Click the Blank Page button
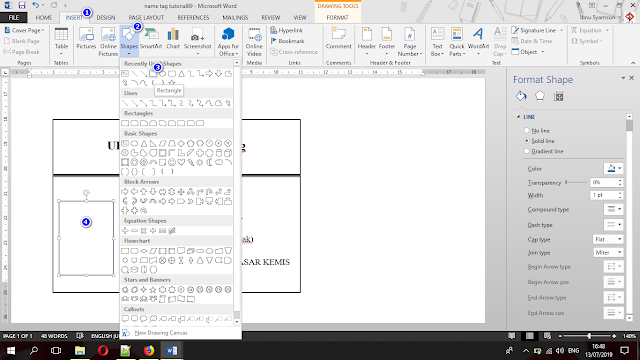640x360 pixels. [22, 41]
